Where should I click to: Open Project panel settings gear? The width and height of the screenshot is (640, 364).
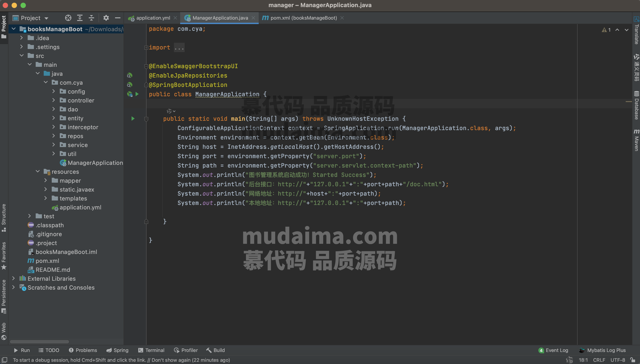(x=106, y=18)
